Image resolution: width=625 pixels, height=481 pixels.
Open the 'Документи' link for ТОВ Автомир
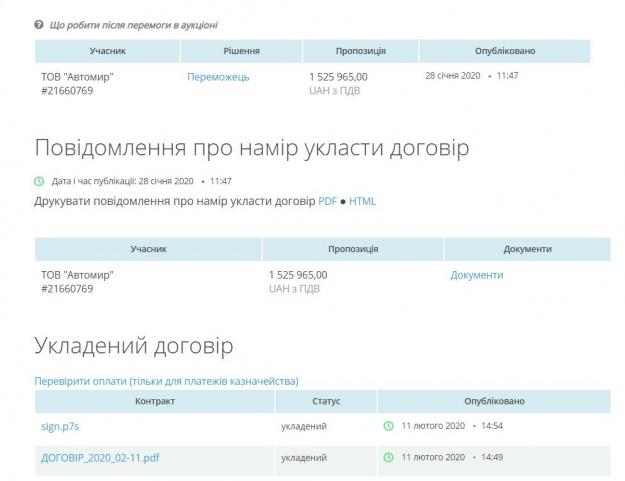coord(476,275)
